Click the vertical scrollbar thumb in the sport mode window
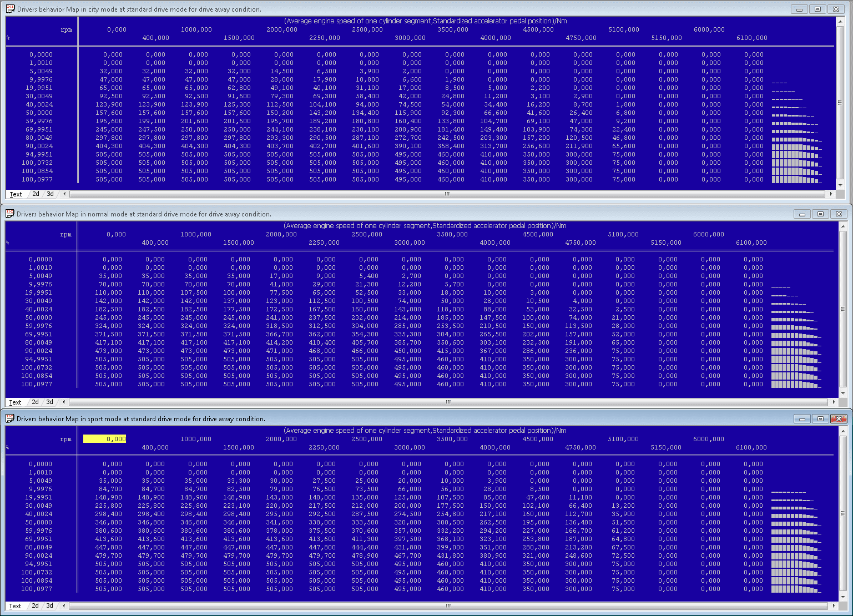Viewport: 853px width, 616px height. pyautogui.click(x=843, y=513)
